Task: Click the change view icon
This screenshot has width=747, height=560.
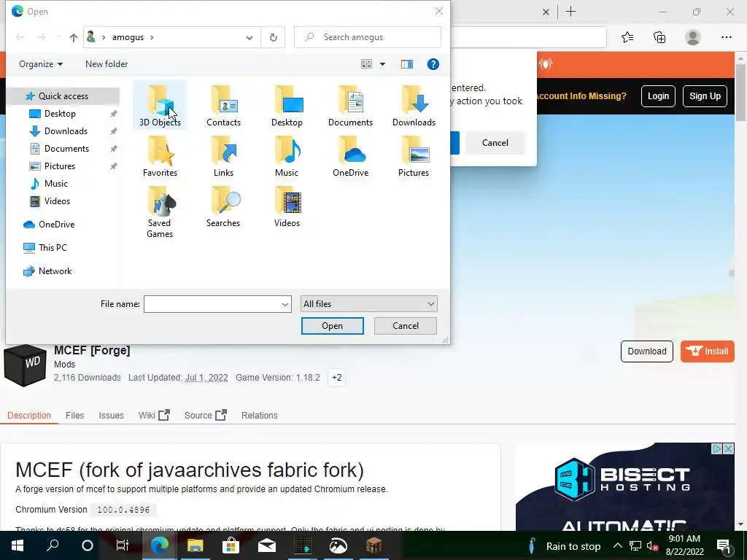Action: tap(366, 64)
